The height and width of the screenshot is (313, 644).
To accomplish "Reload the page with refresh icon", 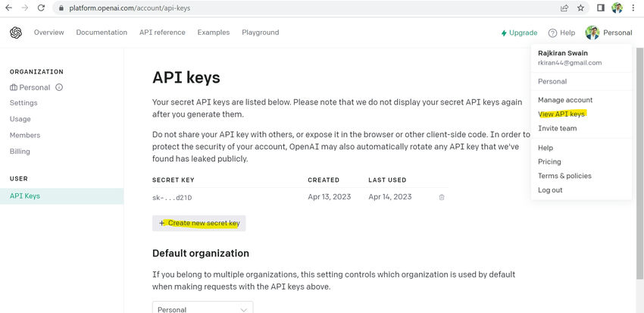I will coord(41,8).
